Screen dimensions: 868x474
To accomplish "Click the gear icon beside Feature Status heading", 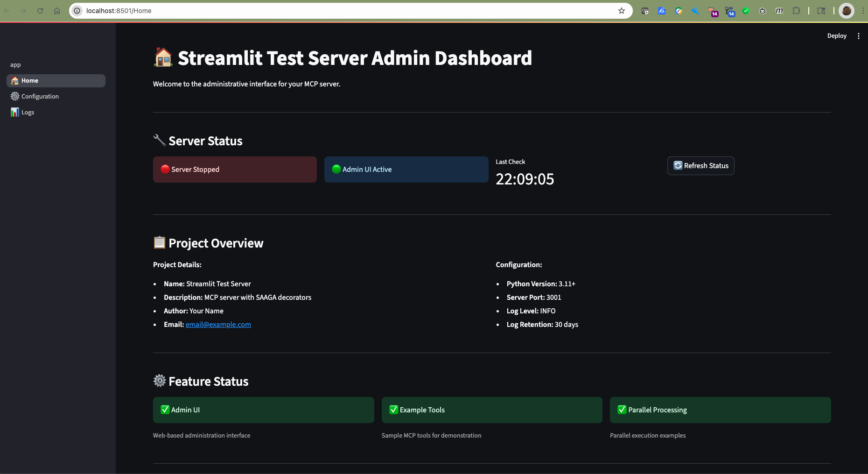I will coord(159,381).
